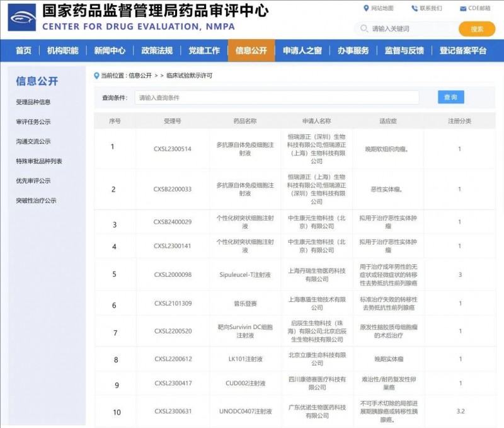Click applicant 上海丹瑞生物医药科技有限公司

pos(317,275)
